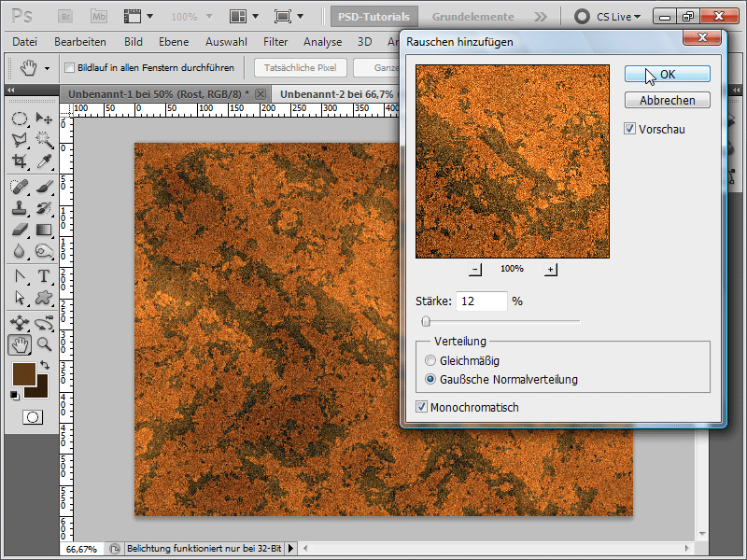Click the Stärke value input field
747x560 pixels.
point(481,301)
